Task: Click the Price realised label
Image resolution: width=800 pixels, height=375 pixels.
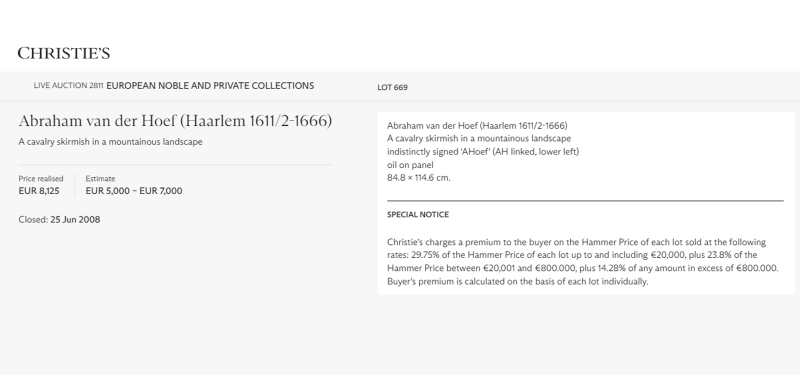Action: click(x=41, y=179)
